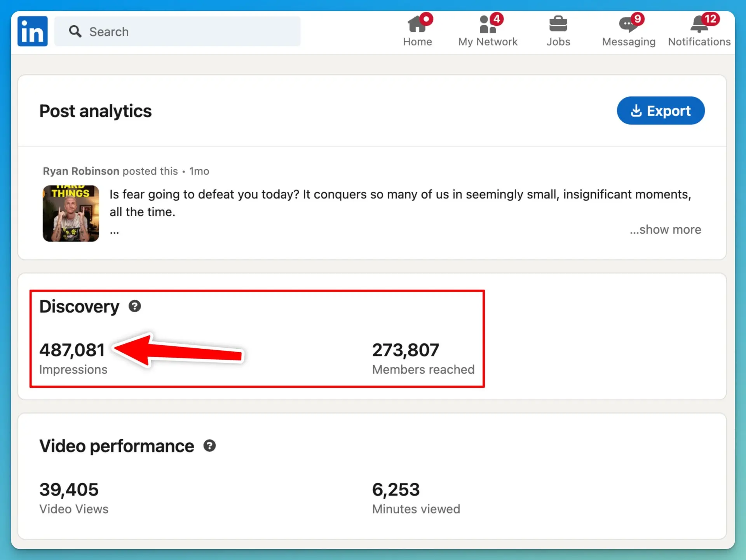
Task: Open Ryan Robinson's profile
Action: tap(80, 171)
